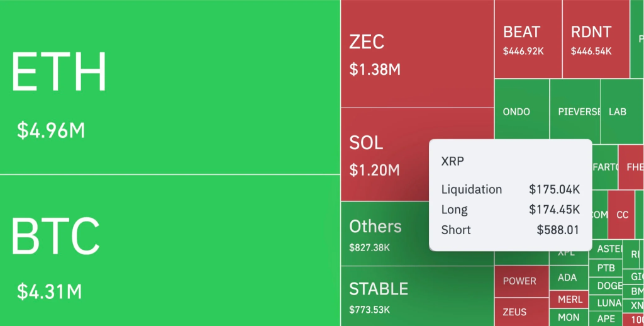Viewport: 644px width, 326px height.
Task: Select the PIEVERSE block
Action: point(575,111)
